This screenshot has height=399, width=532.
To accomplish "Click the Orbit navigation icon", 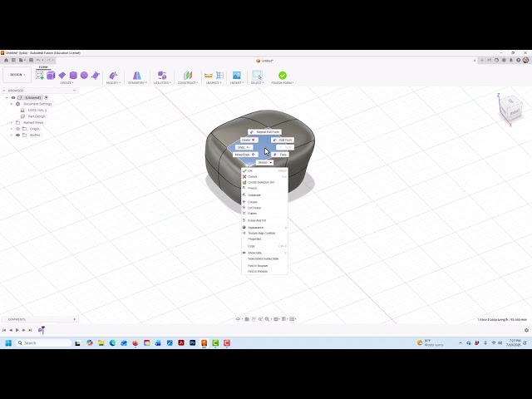I will [238, 319].
